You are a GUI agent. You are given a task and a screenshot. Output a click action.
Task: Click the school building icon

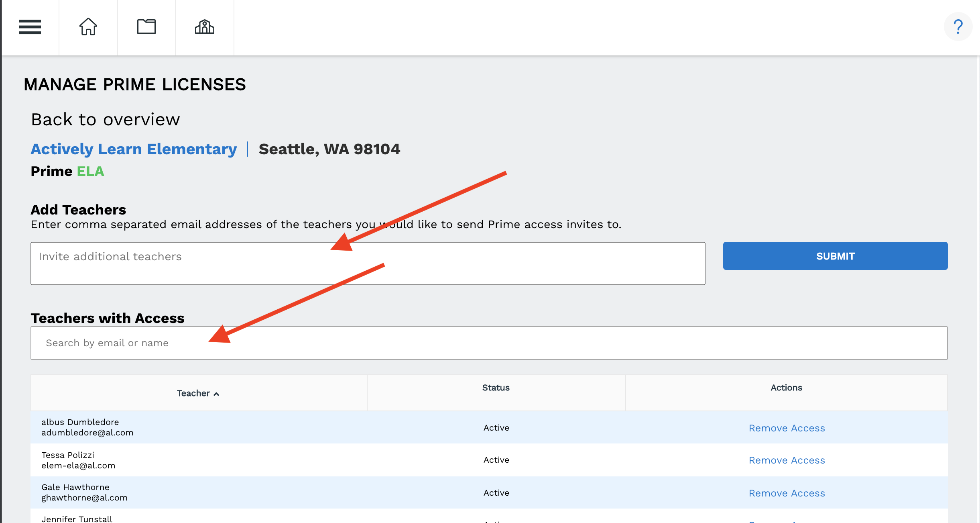coord(205,27)
